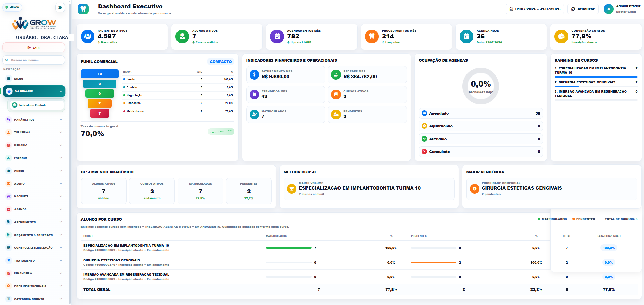Click the Cirurgia Esteticas Gengivais course row title

(111, 260)
